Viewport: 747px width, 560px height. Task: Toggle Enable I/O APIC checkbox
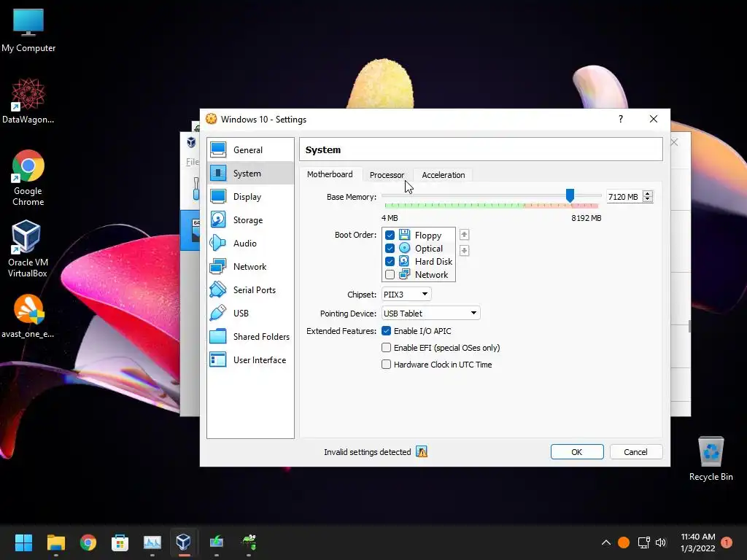pyautogui.click(x=387, y=331)
